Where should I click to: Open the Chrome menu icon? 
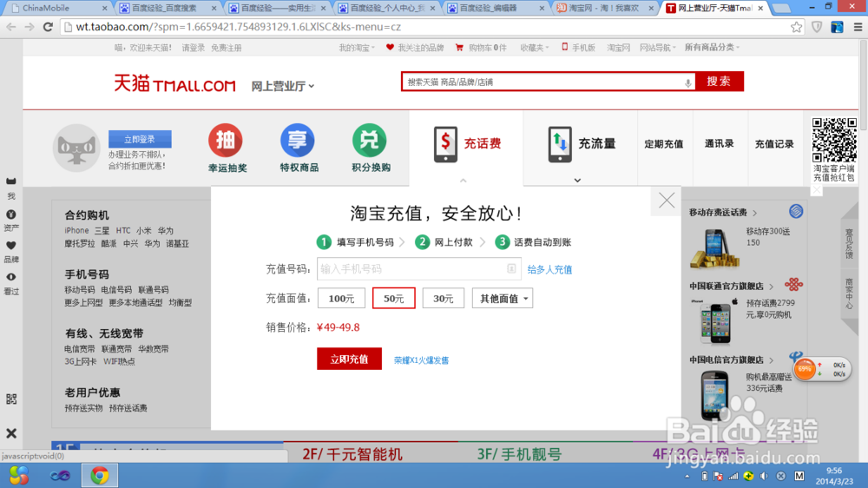[858, 27]
